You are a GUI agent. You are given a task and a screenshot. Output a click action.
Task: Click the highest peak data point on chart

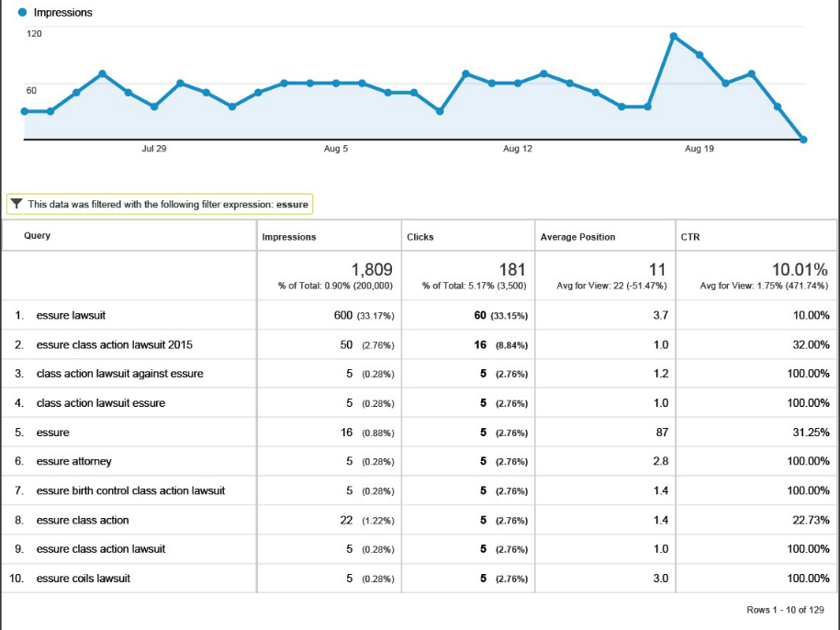coord(674,36)
